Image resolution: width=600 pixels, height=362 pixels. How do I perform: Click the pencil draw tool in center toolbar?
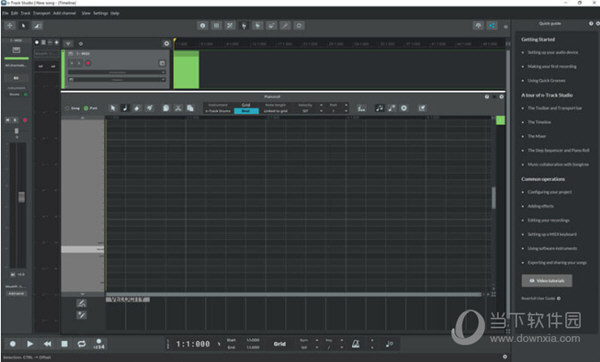click(x=285, y=26)
